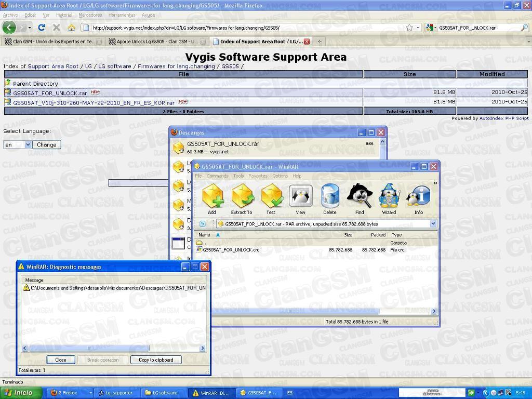Click the Delete icon in WinRAR toolbar

(330, 199)
